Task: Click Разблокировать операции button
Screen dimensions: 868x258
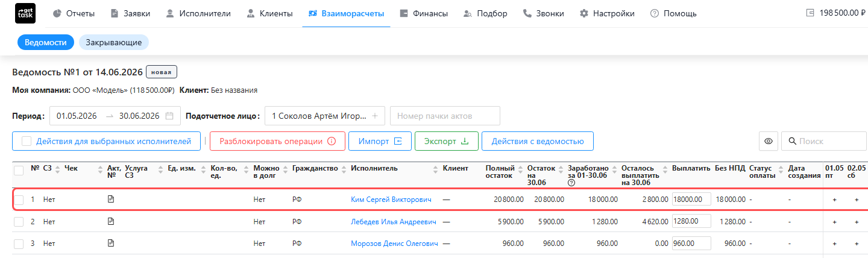Action: (x=277, y=141)
